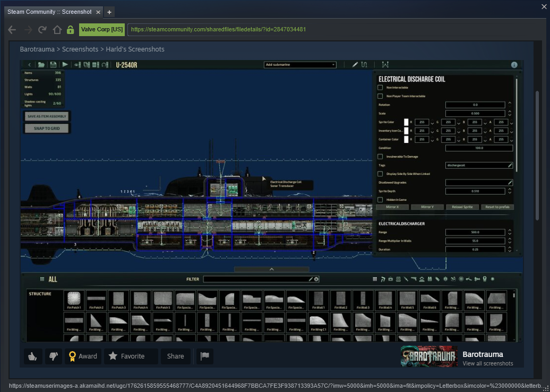Click the Barotrauma game logo thumbnail
This screenshot has width=550, height=392.
pos(429,356)
